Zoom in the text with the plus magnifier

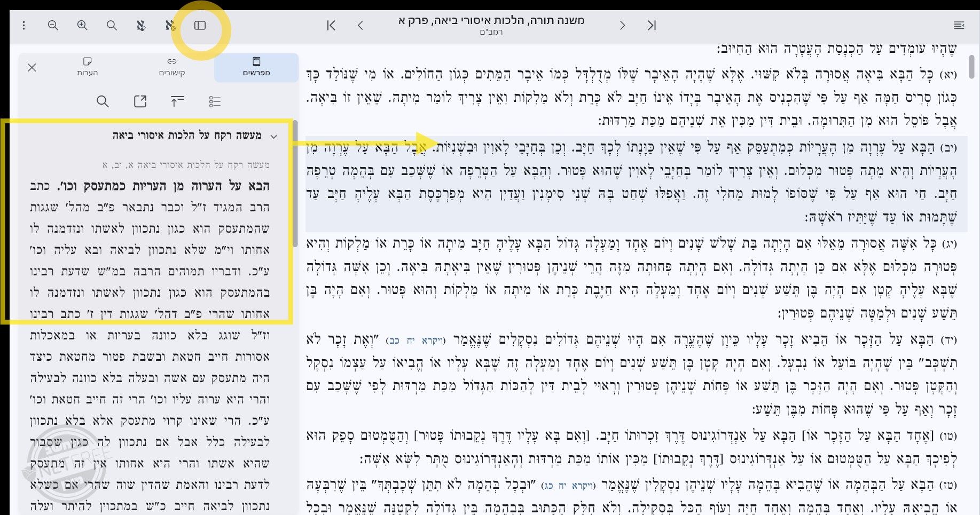82,26
